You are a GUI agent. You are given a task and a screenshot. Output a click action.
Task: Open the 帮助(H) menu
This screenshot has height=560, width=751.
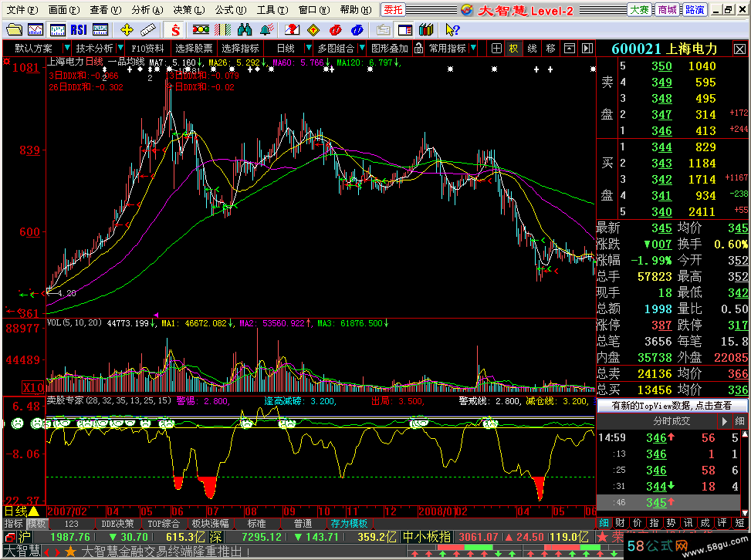click(355, 10)
